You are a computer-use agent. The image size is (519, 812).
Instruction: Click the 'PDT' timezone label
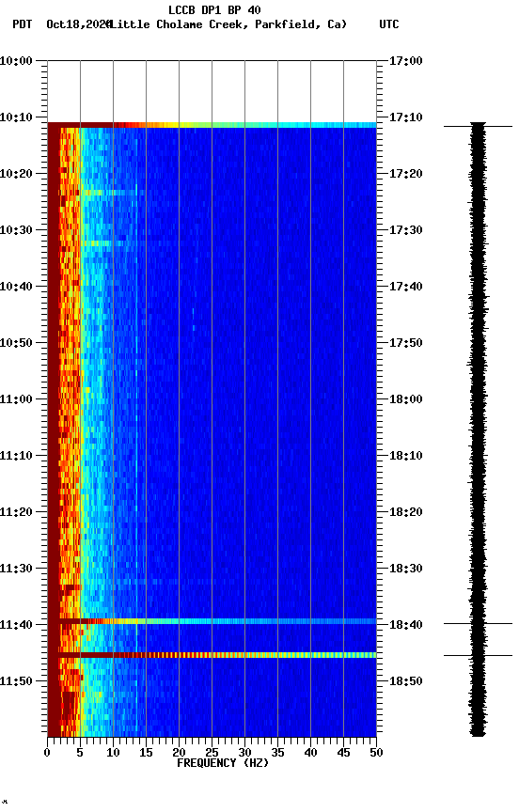[23, 24]
